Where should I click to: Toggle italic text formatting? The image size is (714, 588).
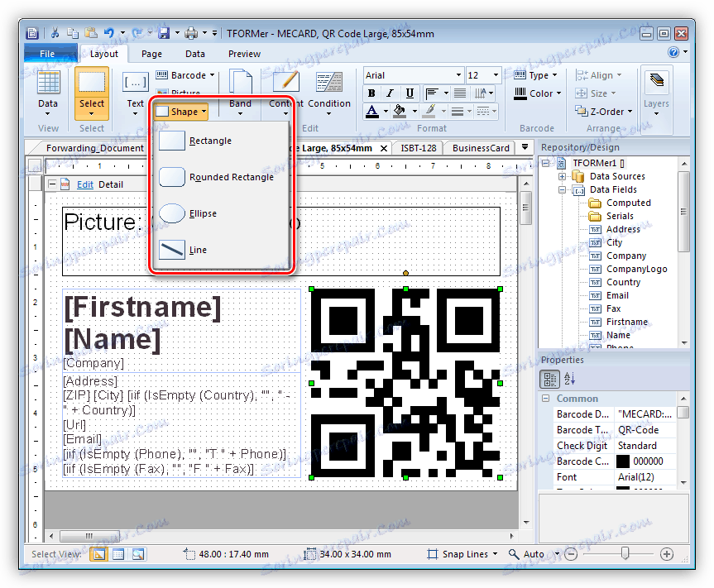click(x=391, y=93)
